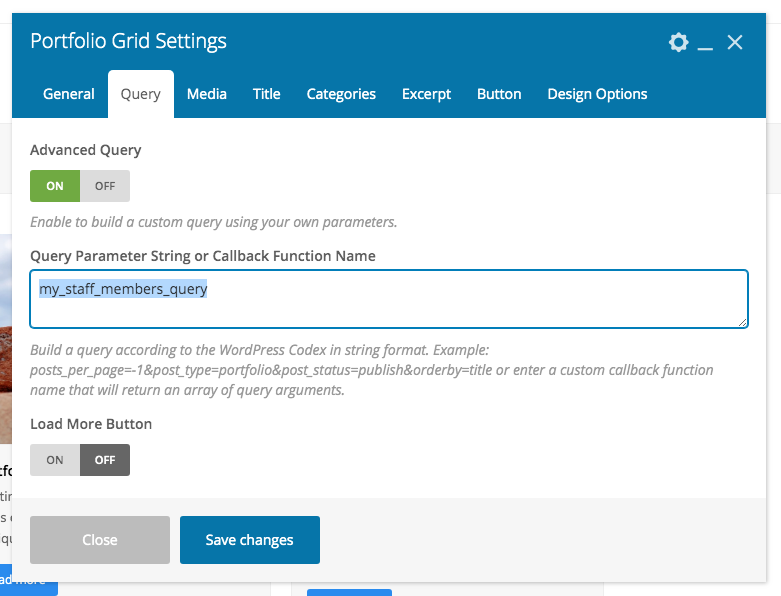This screenshot has width=781, height=596.
Task: Open the Design Options tab
Action: 597,94
